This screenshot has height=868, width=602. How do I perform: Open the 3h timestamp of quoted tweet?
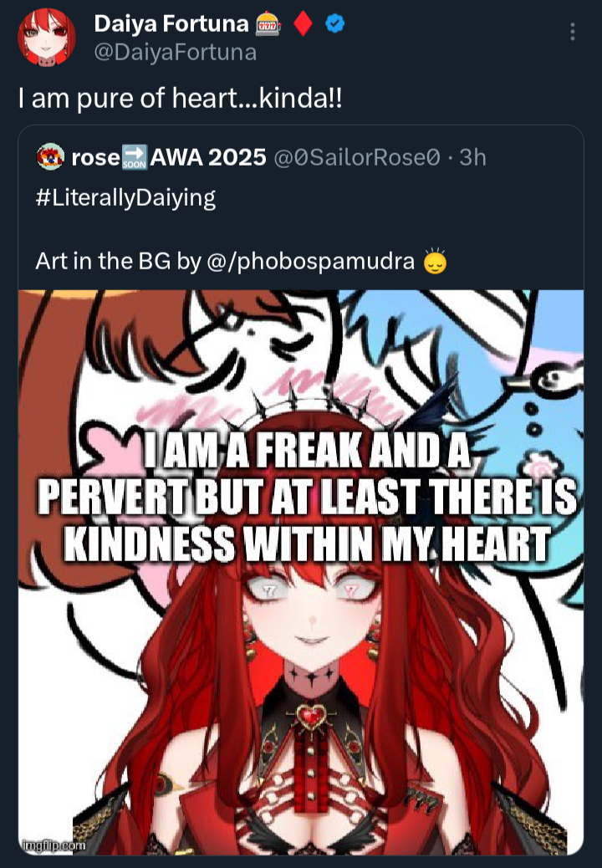tap(472, 158)
